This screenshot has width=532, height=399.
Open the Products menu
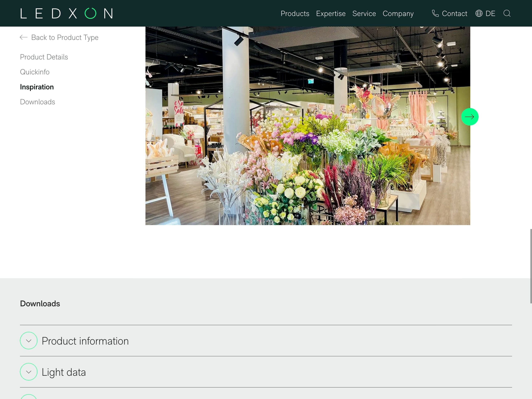[295, 14]
